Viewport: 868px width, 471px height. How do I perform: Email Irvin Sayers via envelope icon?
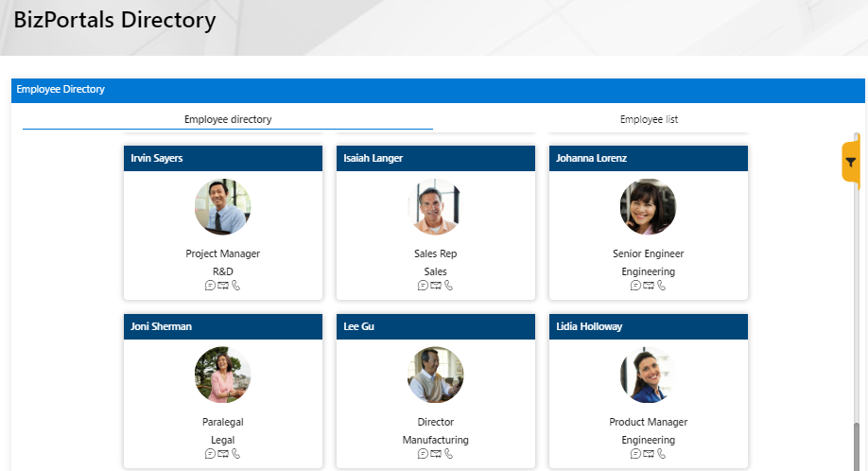click(x=223, y=286)
